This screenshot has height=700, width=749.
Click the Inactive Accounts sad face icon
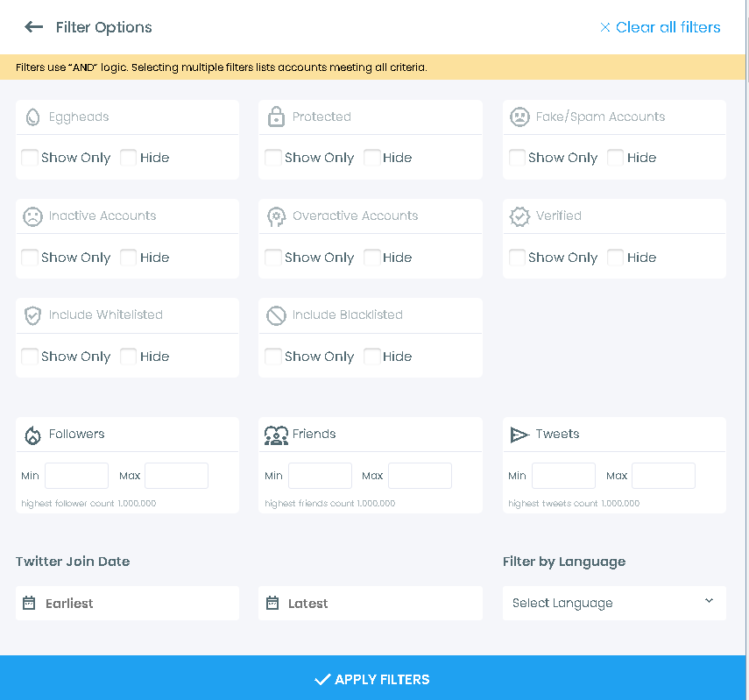(32, 216)
